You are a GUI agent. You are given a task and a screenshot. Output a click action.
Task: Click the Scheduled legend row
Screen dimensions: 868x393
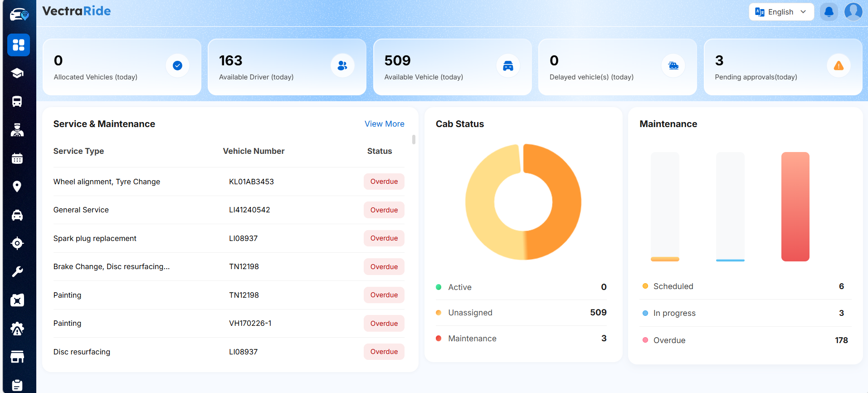745,286
